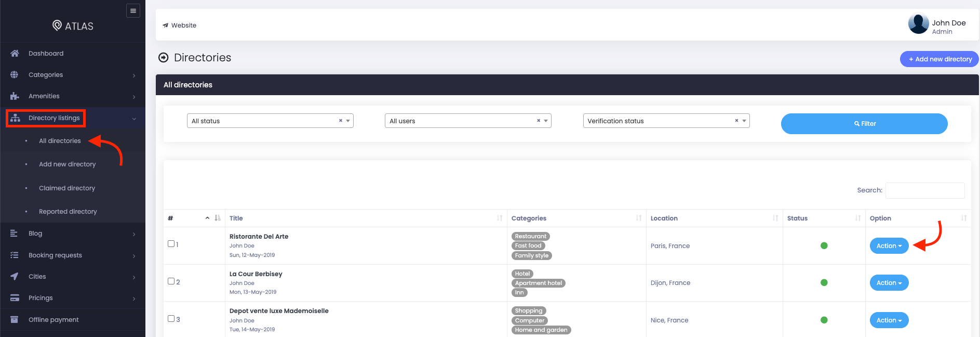Open the Depot vente luxe Mademoiselle title

(279, 311)
